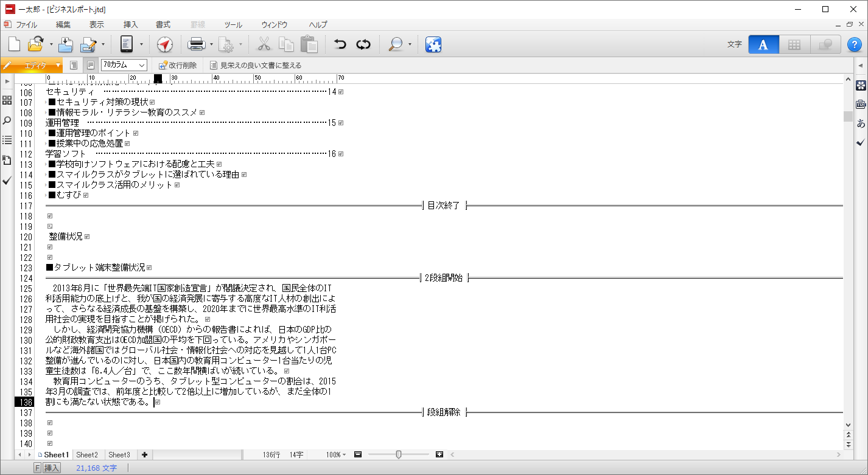Screen dimensions: 868x475
Task: Switch to Sheet3 tab
Action: click(119, 455)
